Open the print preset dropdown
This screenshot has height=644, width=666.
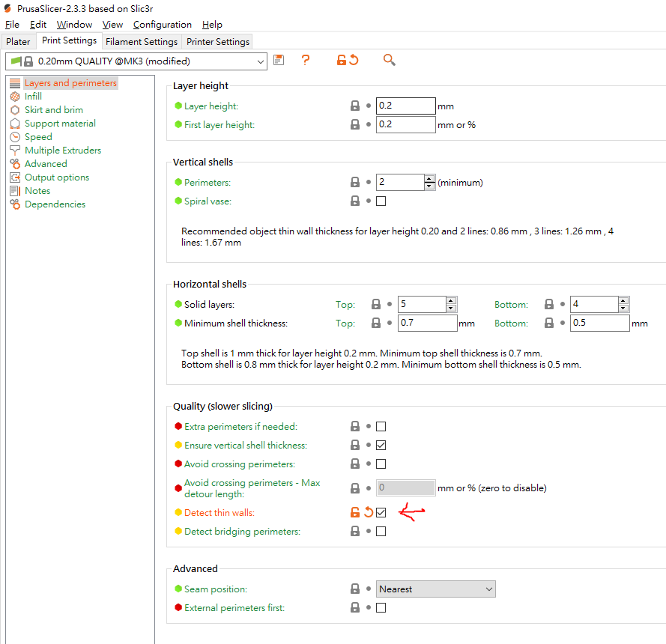click(x=136, y=61)
